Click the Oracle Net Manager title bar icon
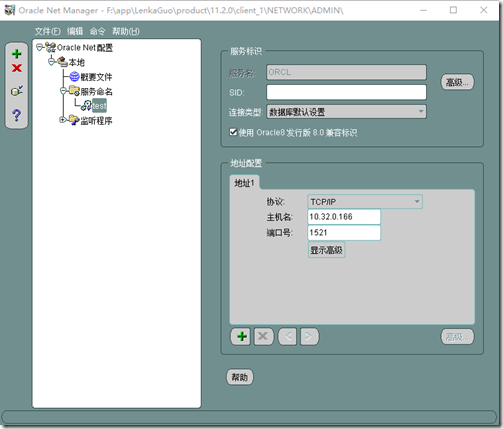 [x=10, y=10]
